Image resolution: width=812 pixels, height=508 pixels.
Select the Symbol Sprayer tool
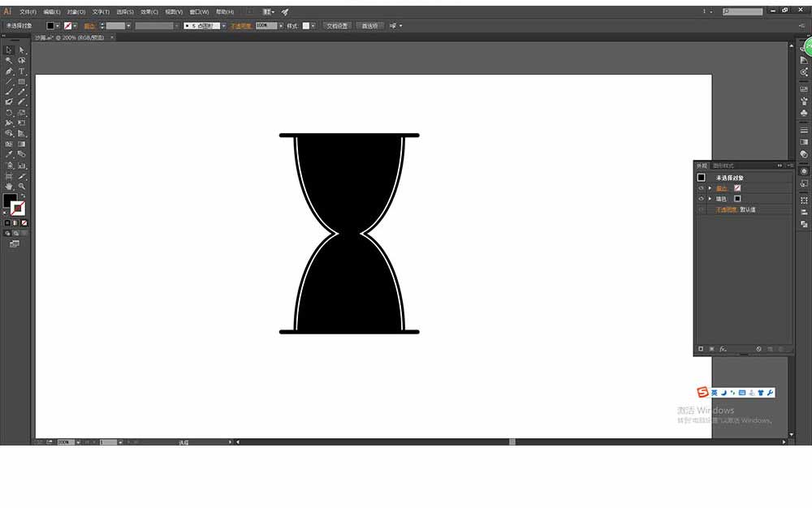coord(9,166)
